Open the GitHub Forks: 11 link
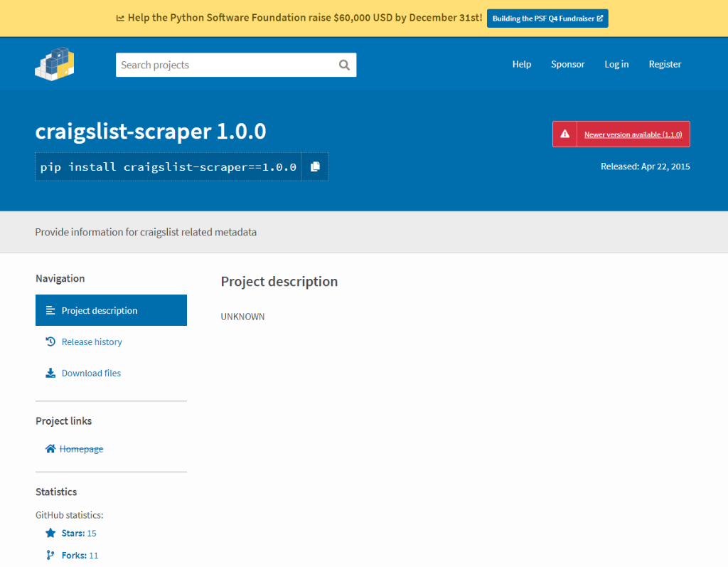 [x=80, y=556]
